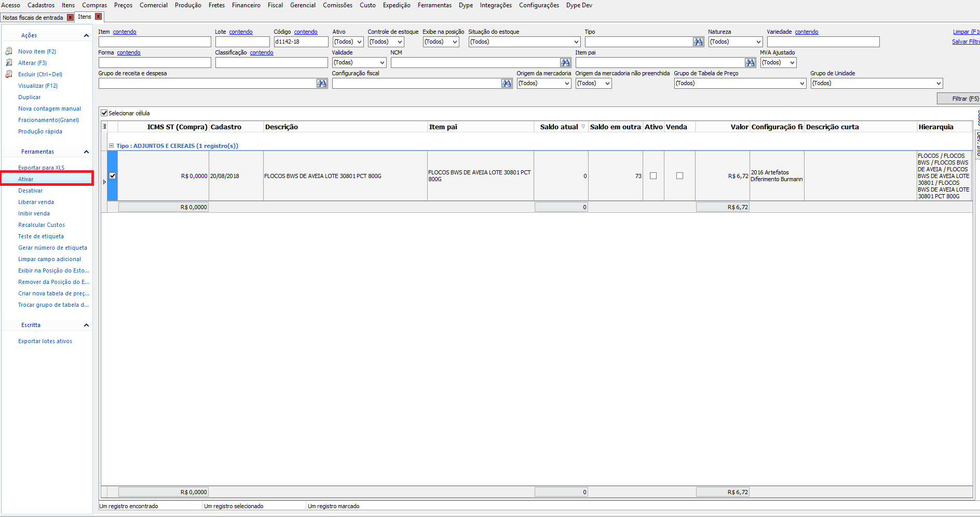Collapse the Ações panel section
Viewport: 980px width, 517px height.
tap(86, 35)
